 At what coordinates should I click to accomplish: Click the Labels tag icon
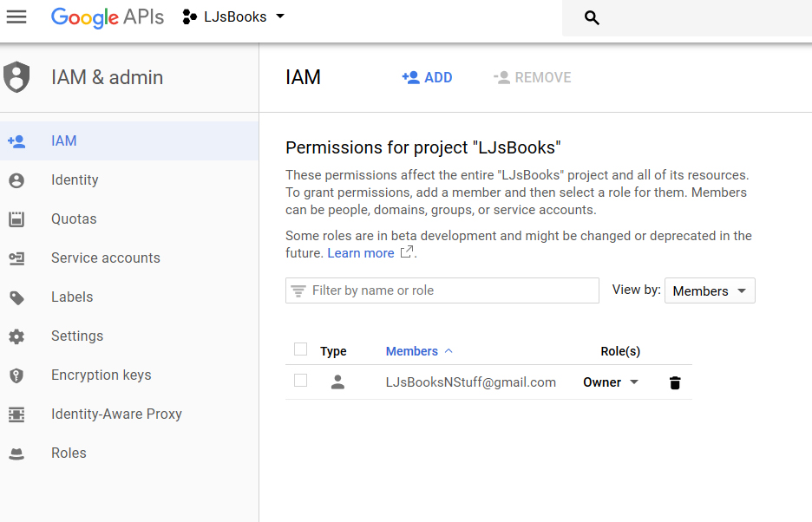(x=16, y=297)
